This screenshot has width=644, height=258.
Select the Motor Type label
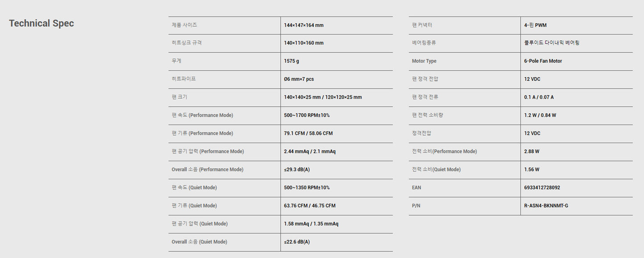pyautogui.click(x=424, y=61)
